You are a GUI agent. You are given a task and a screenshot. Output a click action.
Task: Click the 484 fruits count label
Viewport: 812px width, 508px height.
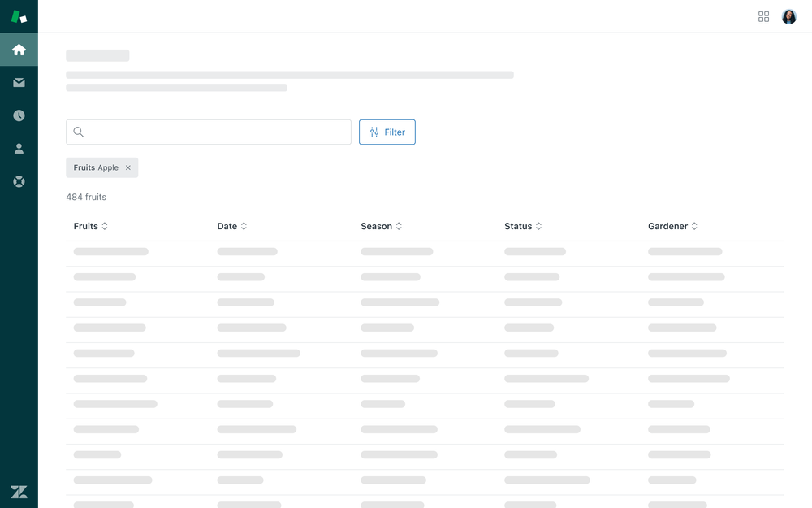[85, 197]
